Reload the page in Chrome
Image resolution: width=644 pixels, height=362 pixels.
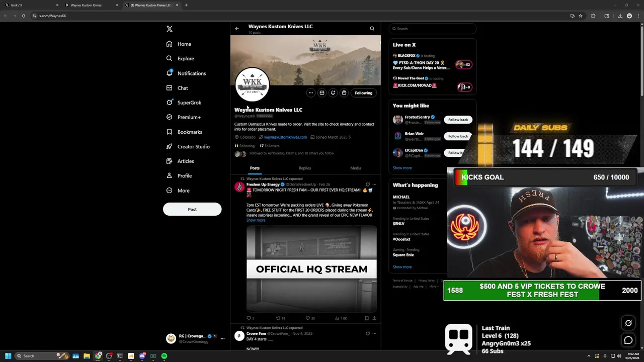23,16
